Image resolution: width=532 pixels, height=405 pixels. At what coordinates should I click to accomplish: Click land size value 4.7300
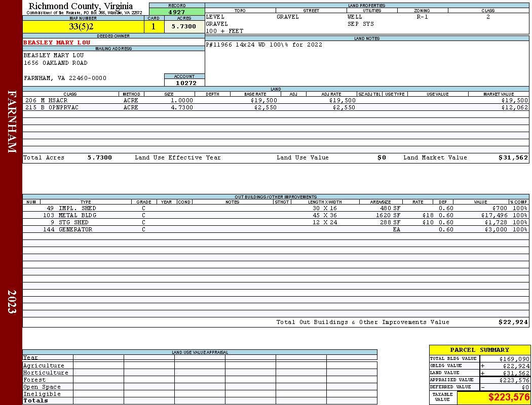pyautogui.click(x=181, y=107)
